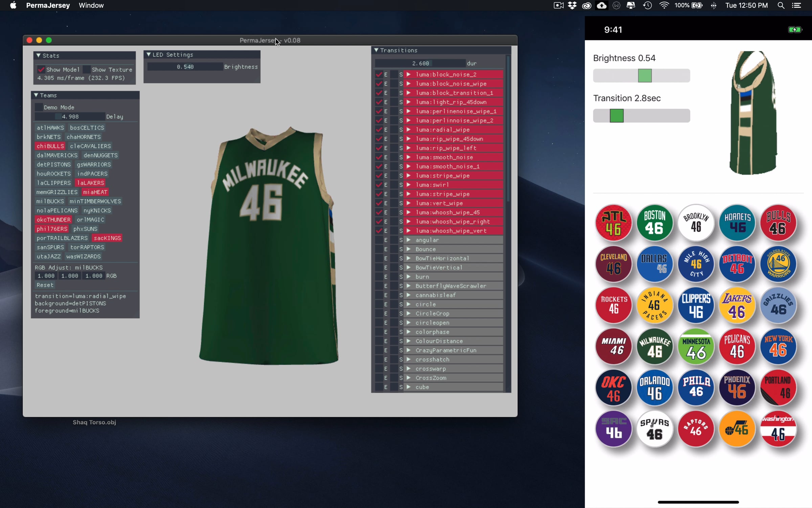Tap the Cleveland 46 team badge
This screenshot has height=508, width=812.
click(x=613, y=264)
